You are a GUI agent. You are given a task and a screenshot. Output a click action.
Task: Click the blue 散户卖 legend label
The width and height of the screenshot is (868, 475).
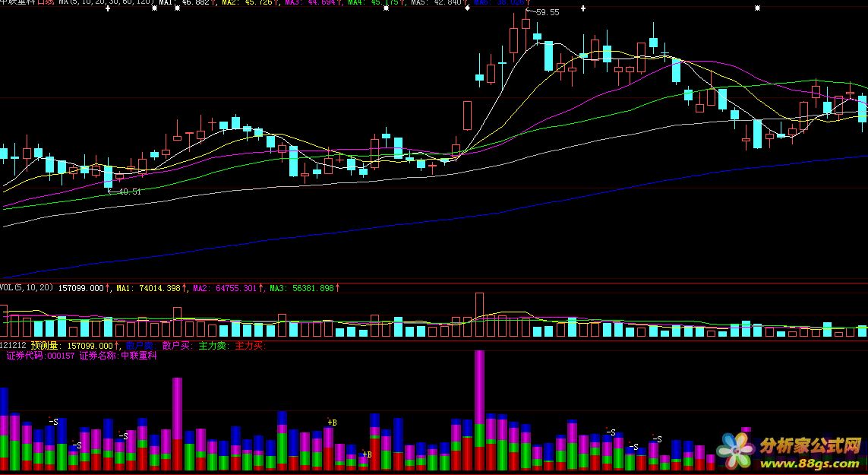[140, 346]
